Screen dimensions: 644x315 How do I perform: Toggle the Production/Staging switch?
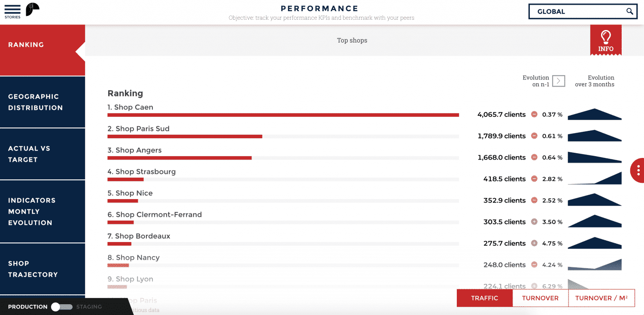coord(61,307)
